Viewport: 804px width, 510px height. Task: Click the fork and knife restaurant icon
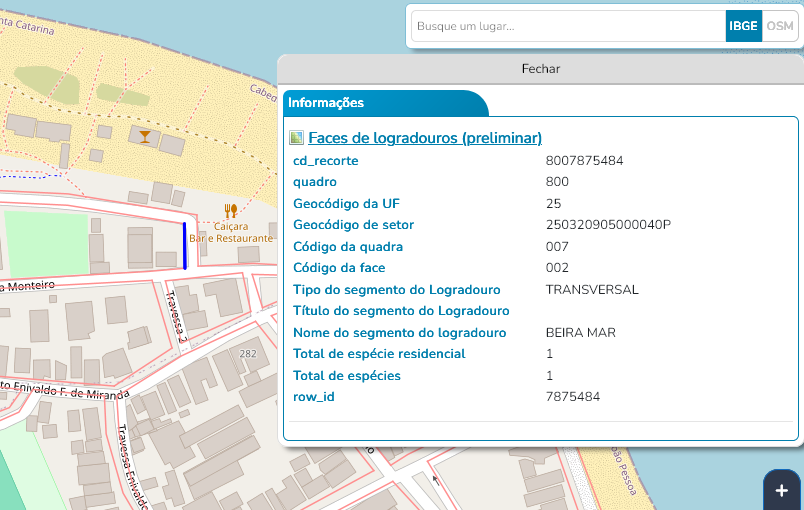coord(231,211)
